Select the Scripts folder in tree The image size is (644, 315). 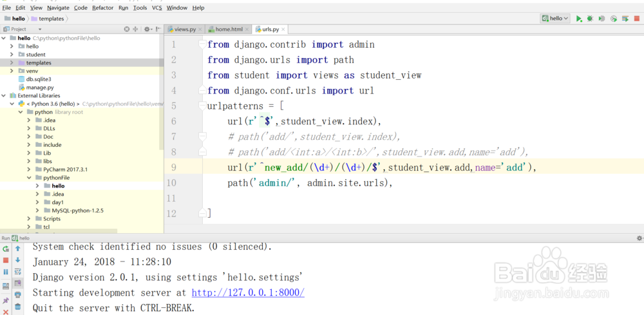(x=48, y=219)
